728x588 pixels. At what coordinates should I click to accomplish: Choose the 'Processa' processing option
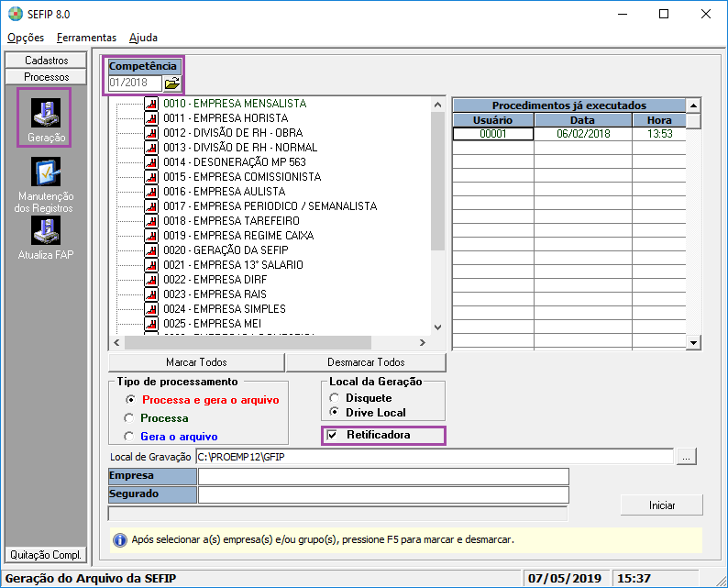tap(129, 418)
